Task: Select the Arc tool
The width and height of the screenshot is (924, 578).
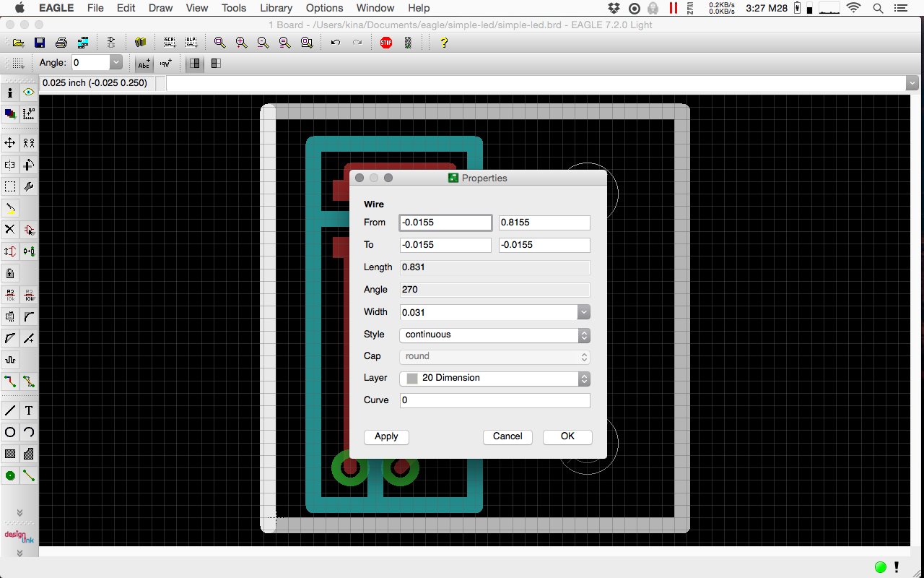Action: click(x=29, y=432)
